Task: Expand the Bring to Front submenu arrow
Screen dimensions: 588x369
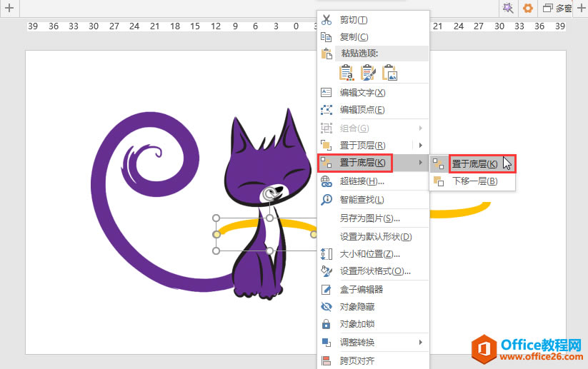Action: click(x=421, y=146)
